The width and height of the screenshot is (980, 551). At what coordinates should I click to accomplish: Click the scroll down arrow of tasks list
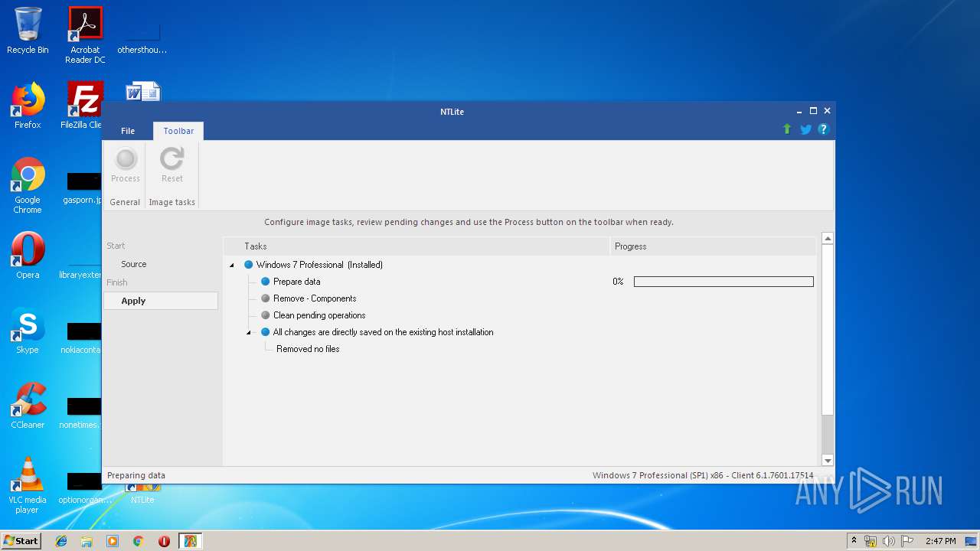pyautogui.click(x=828, y=460)
